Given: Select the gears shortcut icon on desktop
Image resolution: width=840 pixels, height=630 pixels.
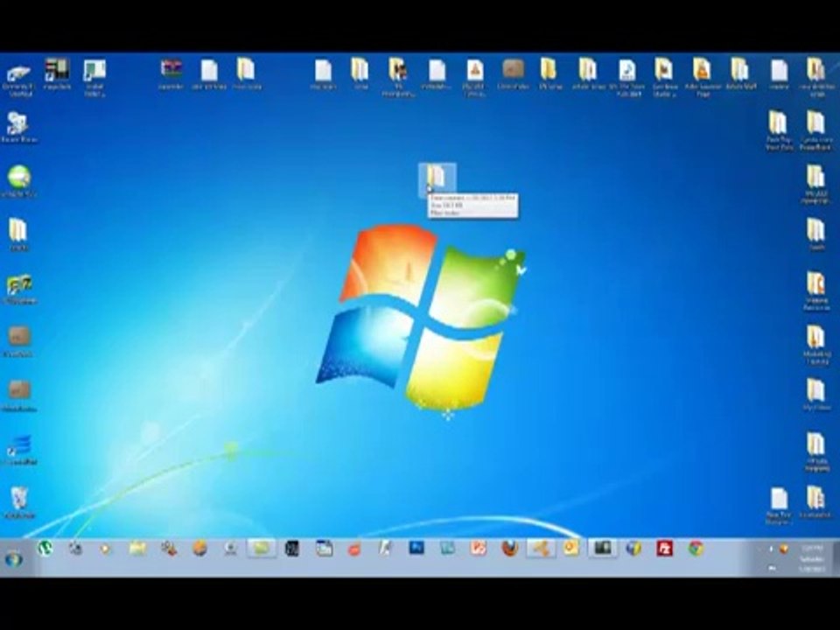Looking at the screenshot, I should [x=17, y=127].
